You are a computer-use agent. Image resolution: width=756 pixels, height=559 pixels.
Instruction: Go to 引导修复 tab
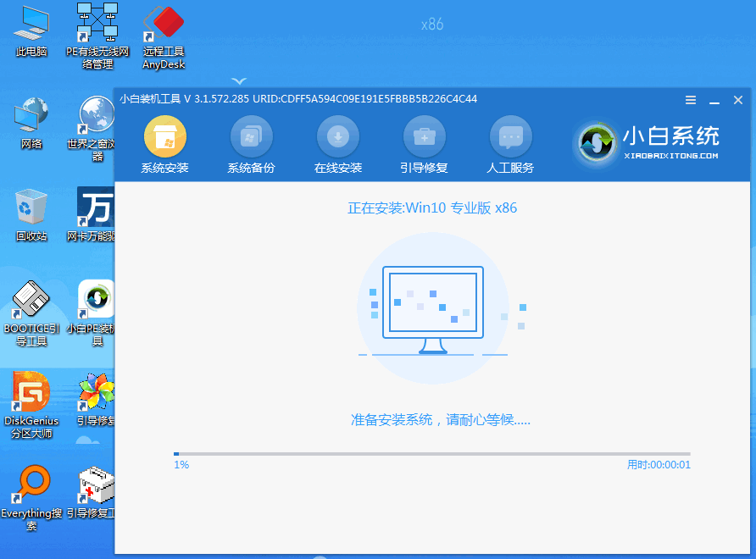coord(425,145)
